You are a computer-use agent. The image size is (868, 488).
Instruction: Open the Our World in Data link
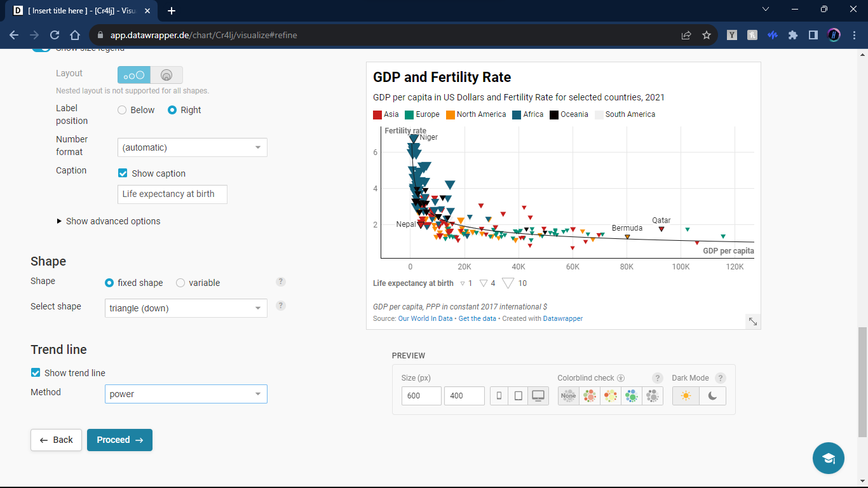(425, 318)
